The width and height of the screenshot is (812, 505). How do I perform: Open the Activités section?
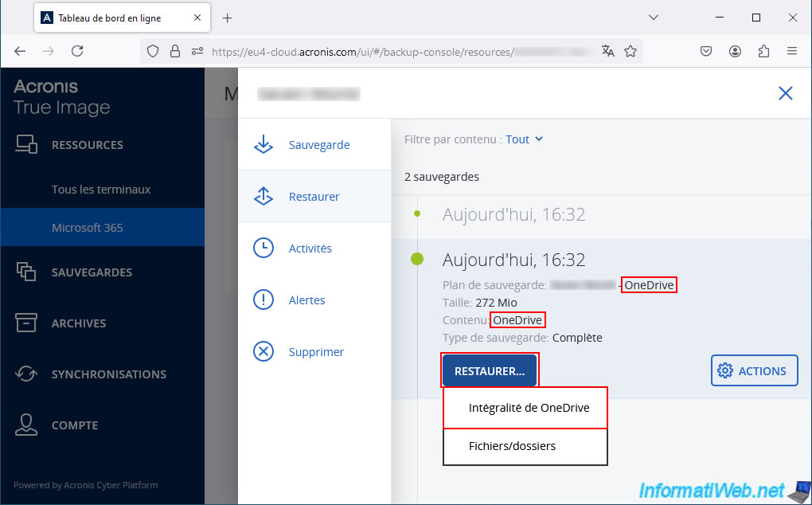click(314, 248)
